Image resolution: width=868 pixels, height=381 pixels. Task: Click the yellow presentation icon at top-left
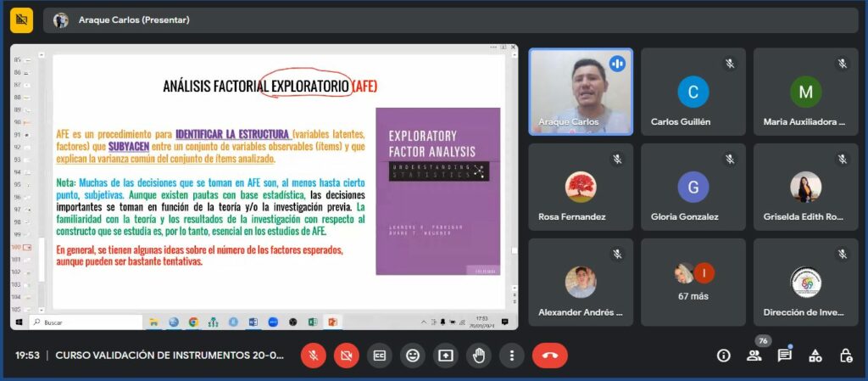[21, 20]
